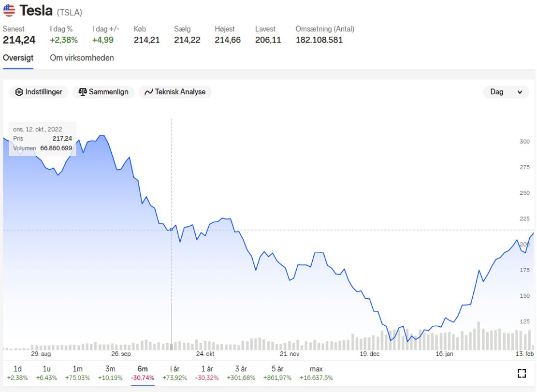
Task: Click the gear icon in Indstillinger
Action: (19, 92)
